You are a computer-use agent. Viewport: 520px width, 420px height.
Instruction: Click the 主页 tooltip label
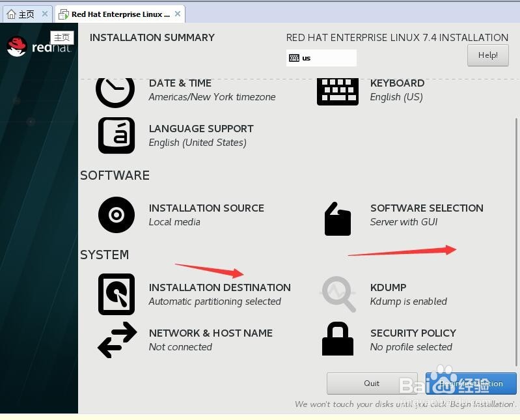pos(62,38)
